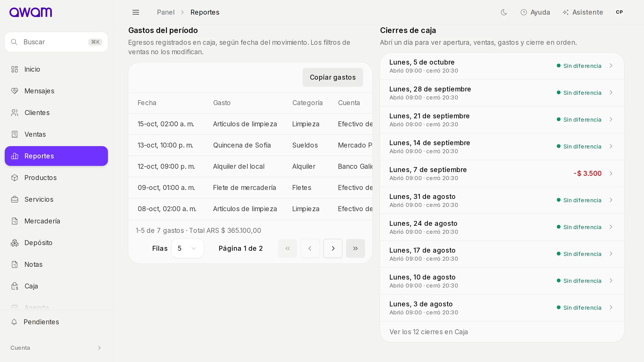Open Lunes, 31 de agosto cierre

pos(502,200)
